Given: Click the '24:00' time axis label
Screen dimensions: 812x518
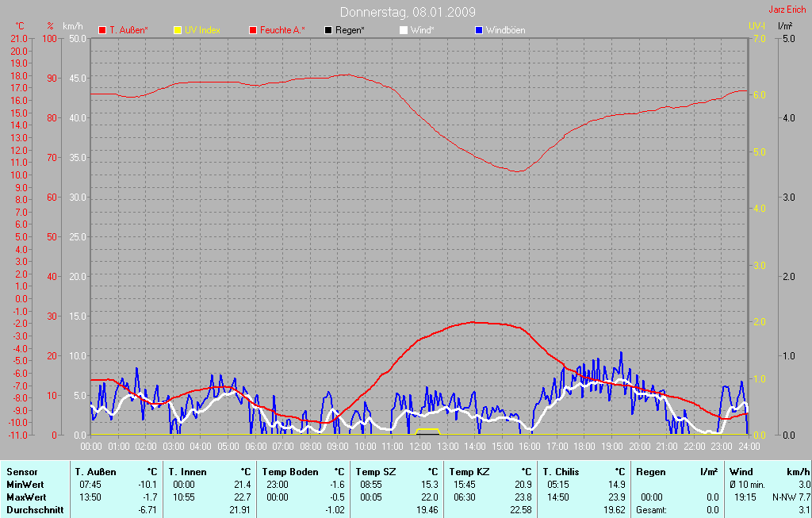Looking at the screenshot, I should tap(749, 446).
